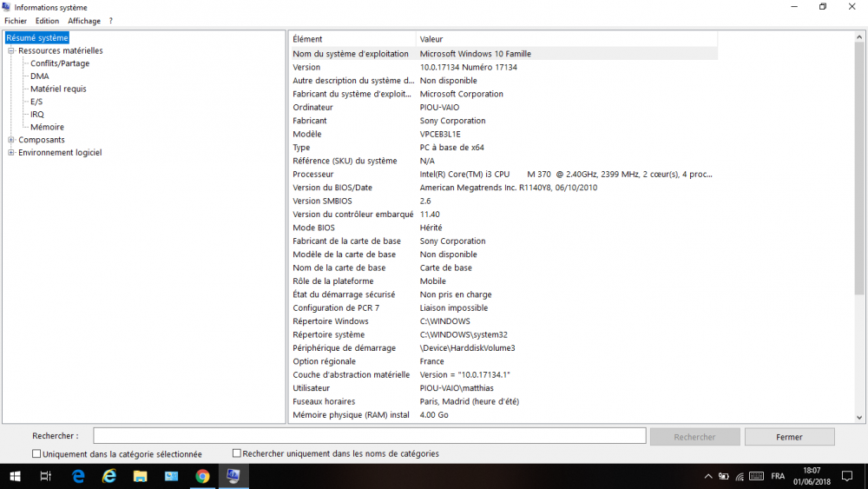Viewport: 868px width, 489px height.
Task: Show hidden system tray icons
Action: 708,476
